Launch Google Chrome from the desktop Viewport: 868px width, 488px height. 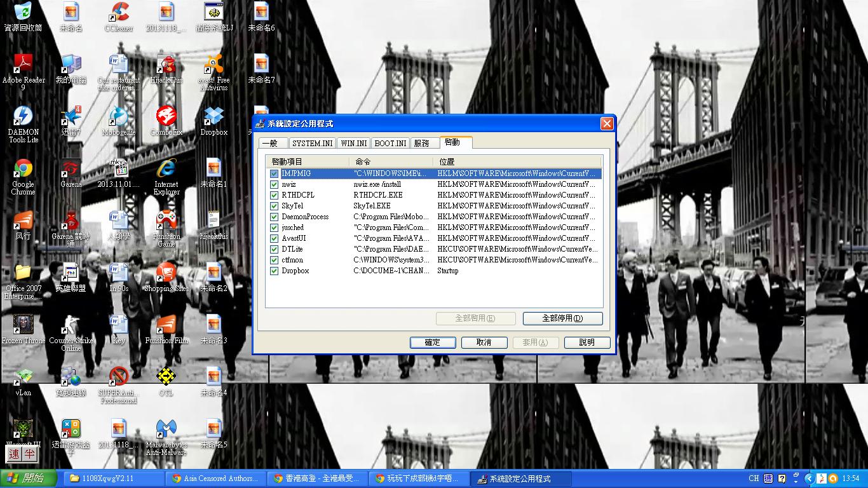pyautogui.click(x=23, y=170)
